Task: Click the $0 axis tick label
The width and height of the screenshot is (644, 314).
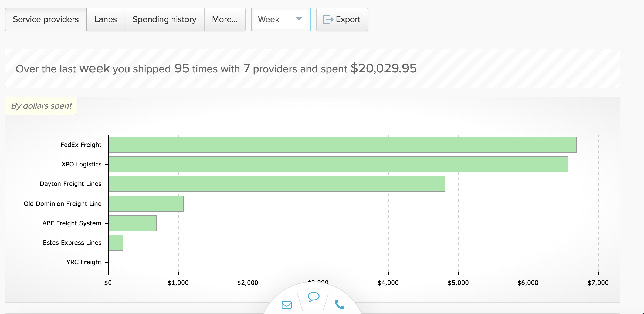Action: pos(108,283)
